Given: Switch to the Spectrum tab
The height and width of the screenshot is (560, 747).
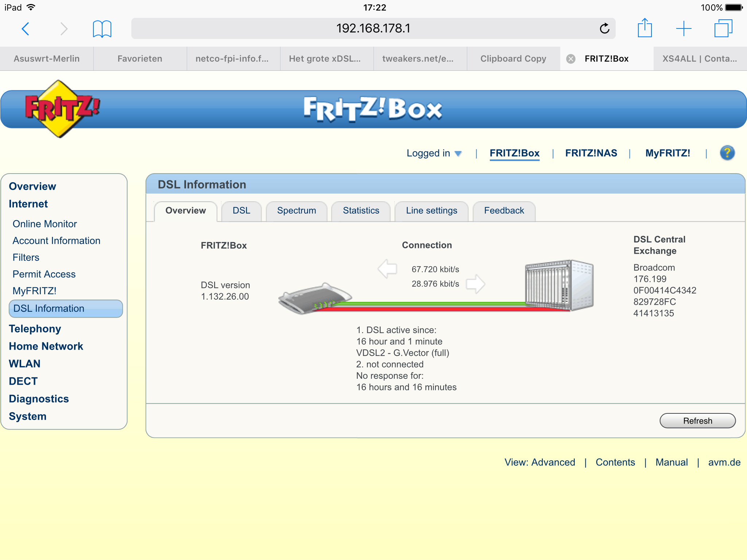Looking at the screenshot, I should click(297, 211).
